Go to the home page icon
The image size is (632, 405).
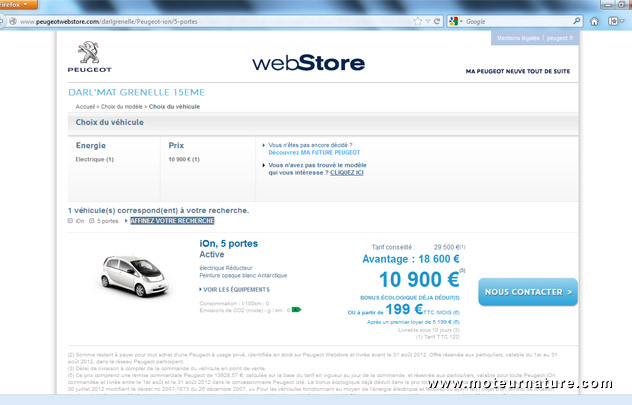(x=594, y=21)
